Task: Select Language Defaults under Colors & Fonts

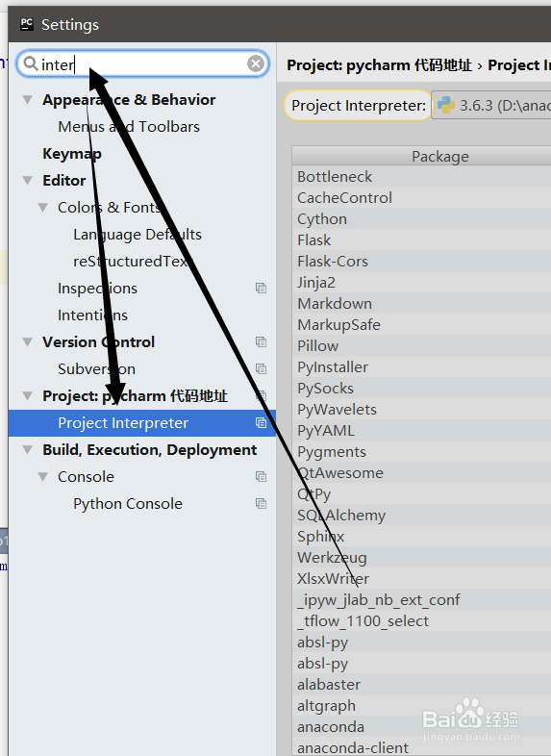Action: (x=138, y=235)
